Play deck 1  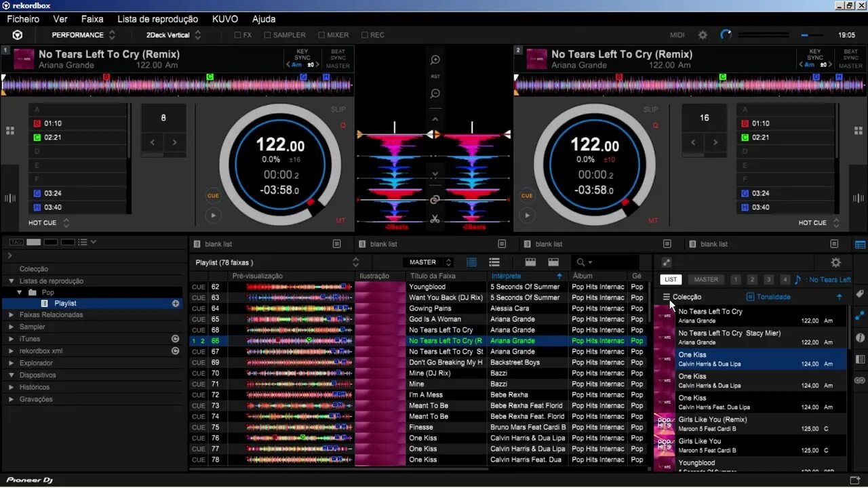(x=213, y=216)
